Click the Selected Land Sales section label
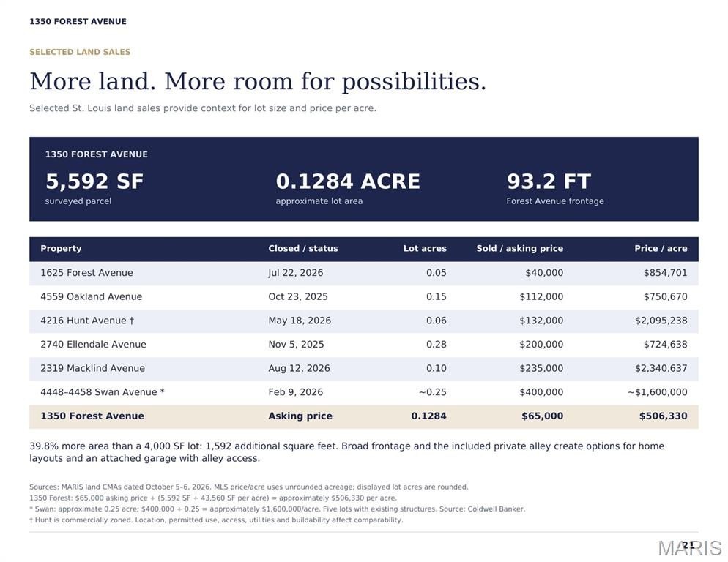The width and height of the screenshot is (728, 562). [x=80, y=52]
